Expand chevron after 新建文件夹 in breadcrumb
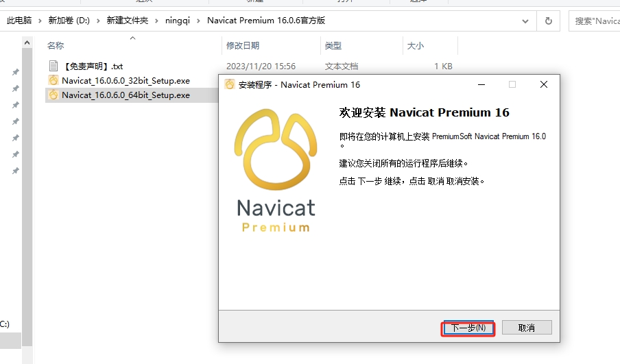Screen dimensions: 620x364 tap(156, 21)
